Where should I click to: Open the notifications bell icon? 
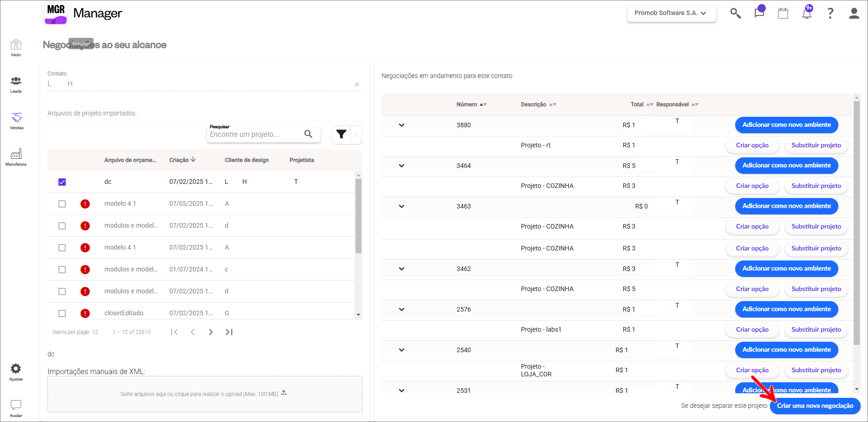click(x=807, y=13)
